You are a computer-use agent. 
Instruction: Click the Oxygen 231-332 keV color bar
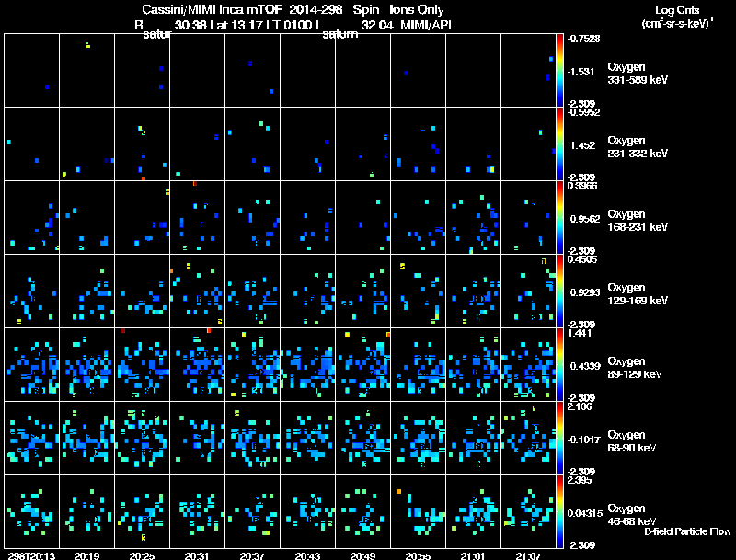[x=561, y=143]
